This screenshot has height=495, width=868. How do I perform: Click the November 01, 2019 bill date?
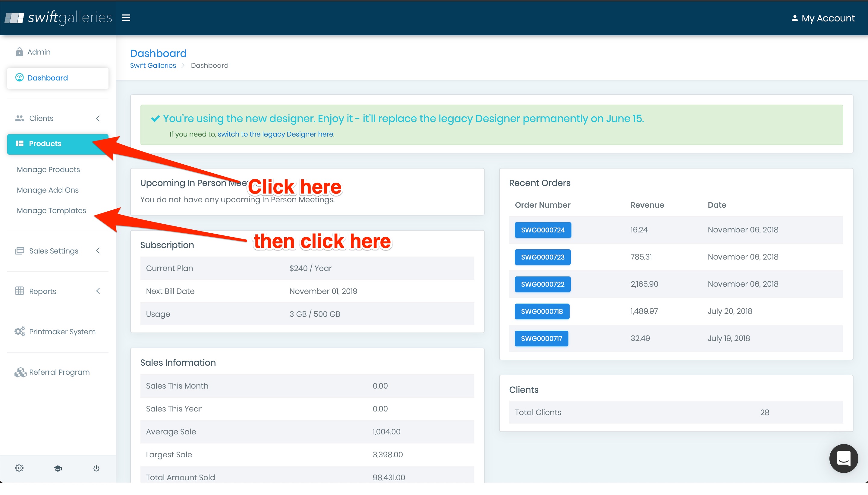click(323, 291)
